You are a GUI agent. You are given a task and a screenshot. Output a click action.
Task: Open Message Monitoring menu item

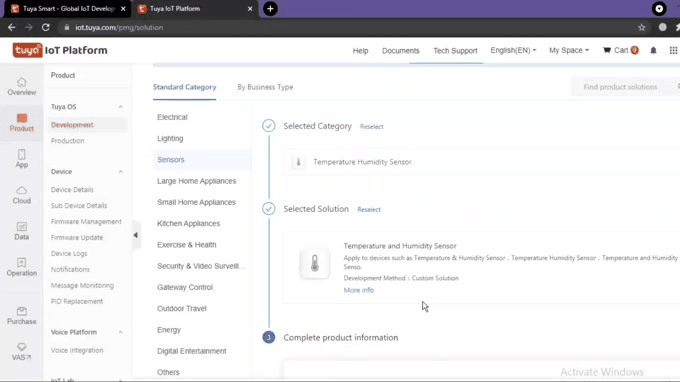[82, 285]
